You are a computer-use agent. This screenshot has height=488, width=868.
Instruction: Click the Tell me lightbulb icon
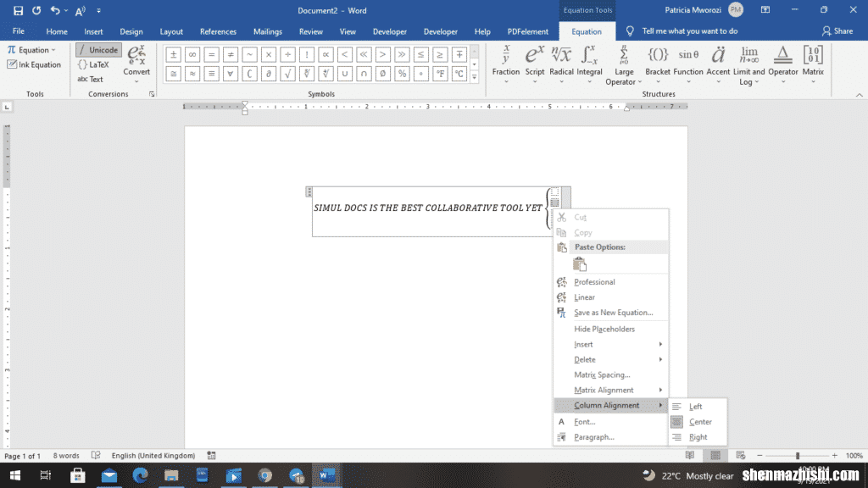(x=630, y=31)
